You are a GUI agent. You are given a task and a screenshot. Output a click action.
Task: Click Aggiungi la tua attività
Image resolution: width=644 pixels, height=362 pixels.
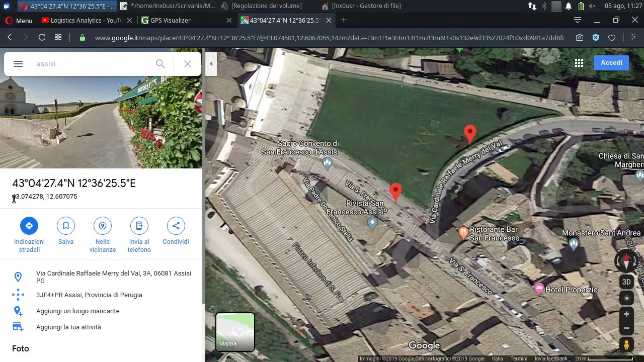(x=101, y=327)
